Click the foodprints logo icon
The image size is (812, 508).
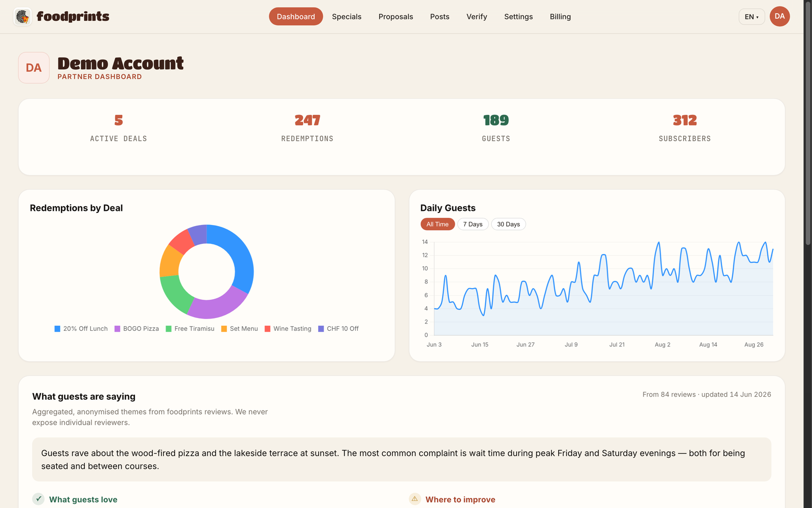22,17
